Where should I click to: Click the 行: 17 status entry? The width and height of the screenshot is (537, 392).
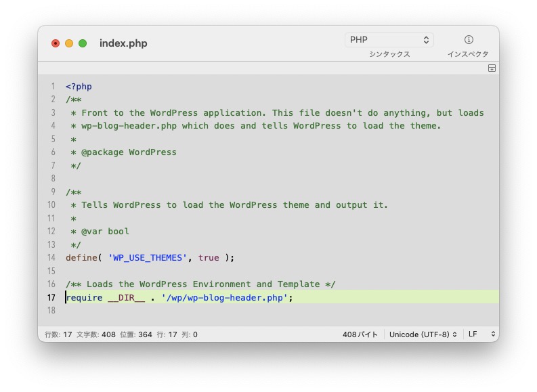(x=167, y=334)
